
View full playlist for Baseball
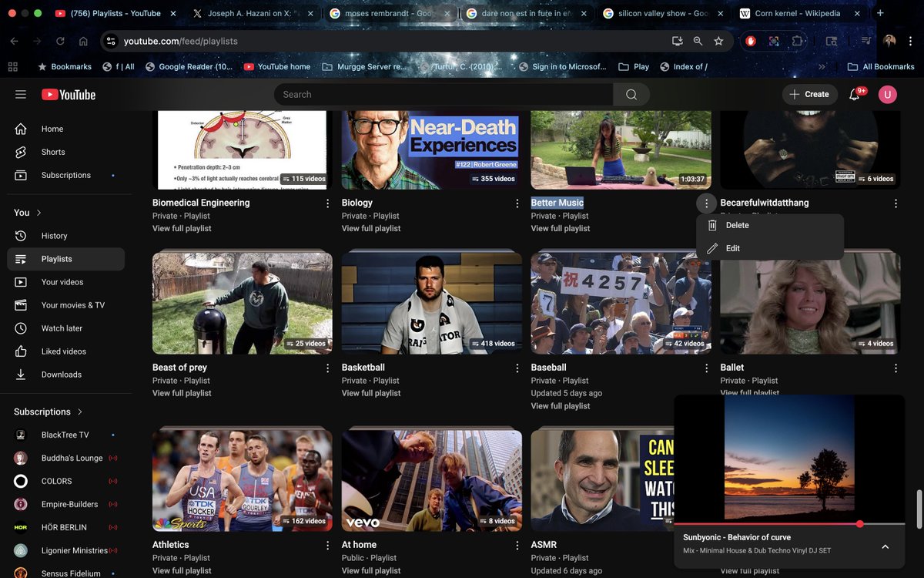pyautogui.click(x=561, y=406)
